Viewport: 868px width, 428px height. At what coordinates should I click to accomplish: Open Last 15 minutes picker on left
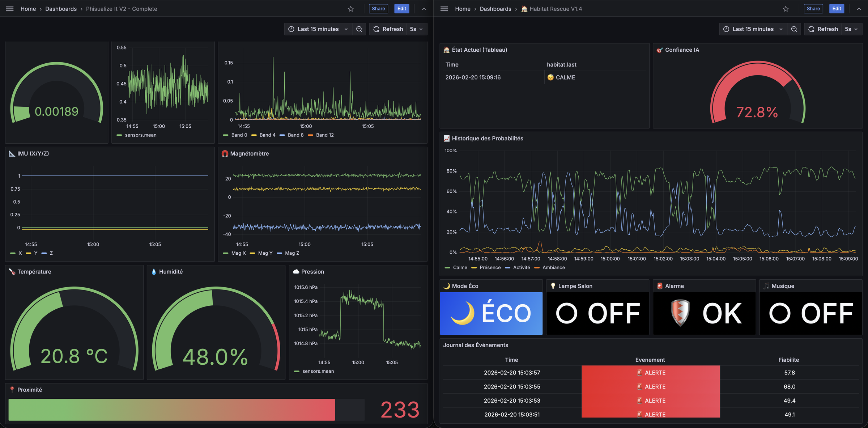tap(318, 29)
